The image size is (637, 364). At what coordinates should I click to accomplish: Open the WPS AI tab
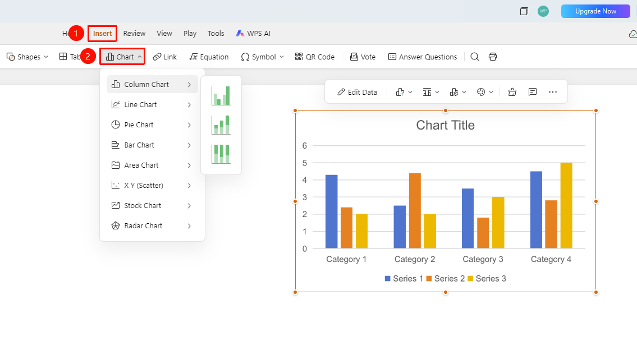pyautogui.click(x=253, y=34)
